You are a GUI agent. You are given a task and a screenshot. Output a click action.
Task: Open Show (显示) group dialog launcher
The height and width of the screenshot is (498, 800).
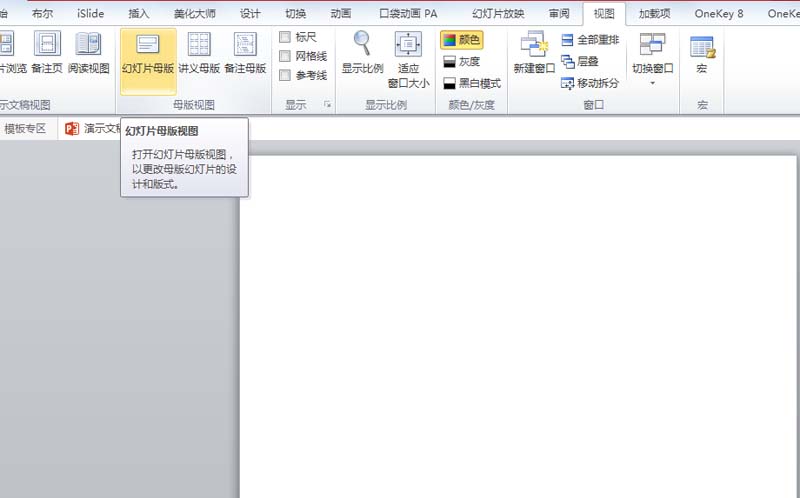327,105
